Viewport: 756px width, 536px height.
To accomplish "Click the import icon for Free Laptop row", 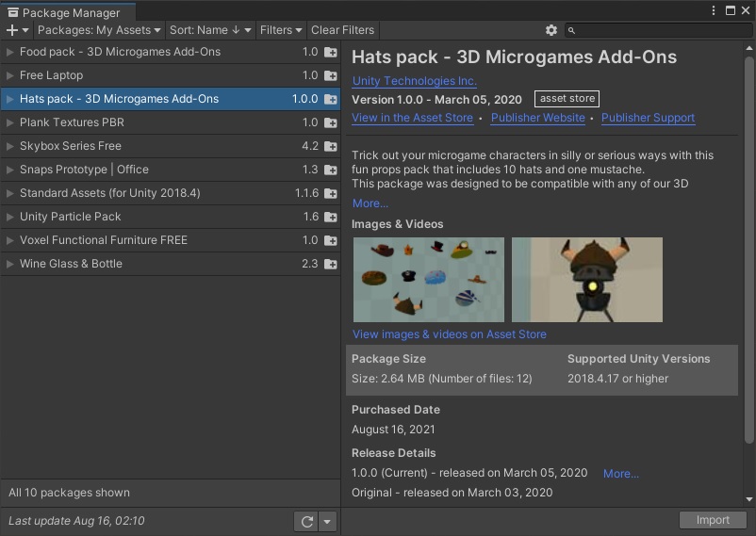I will click(x=330, y=75).
